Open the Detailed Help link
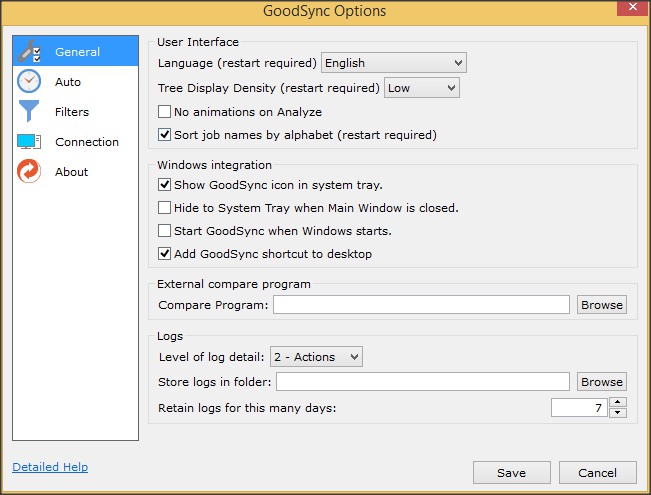Viewport: 651px width, 495px height. 50,467
